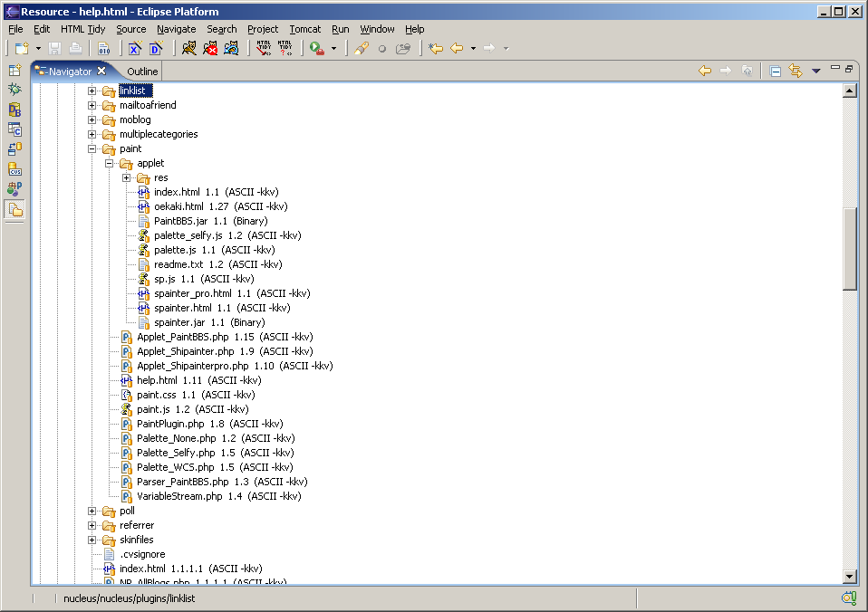Open the New wizard dropdown arrow
Viewport: 868px width, 612px height.
[38, 49]
